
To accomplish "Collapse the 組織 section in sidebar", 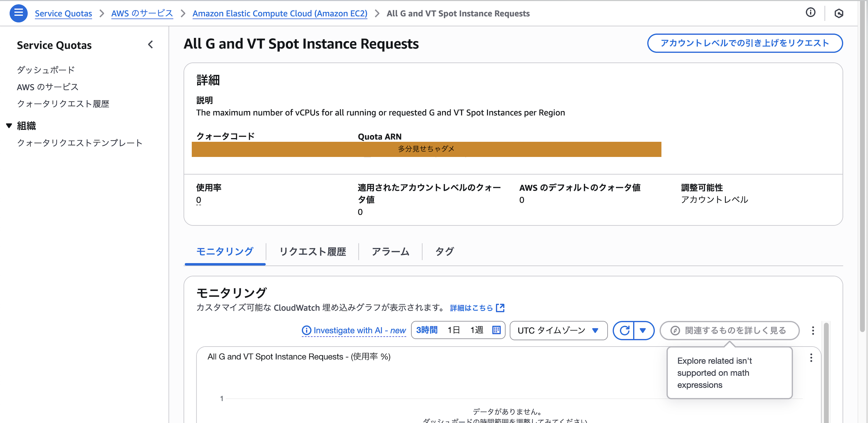I will tap(9, 126).
